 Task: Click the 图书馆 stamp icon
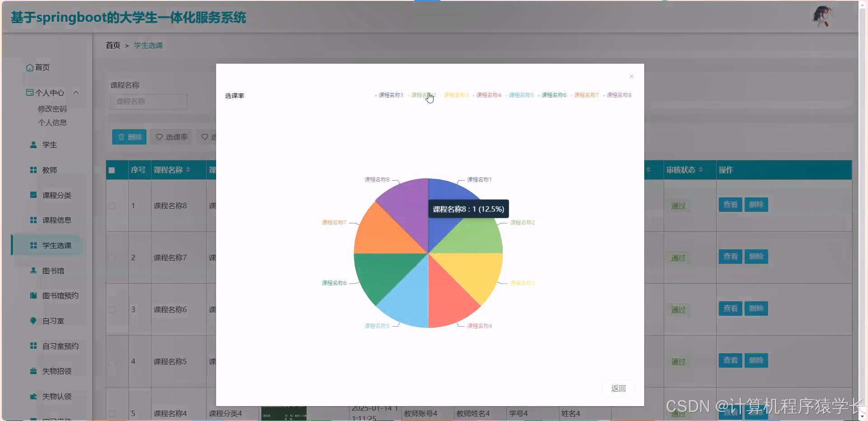(x=33, y=271)
